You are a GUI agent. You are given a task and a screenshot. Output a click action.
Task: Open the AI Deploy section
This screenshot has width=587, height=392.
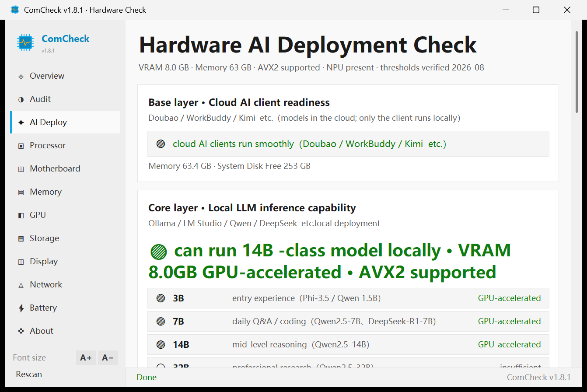[x=65, y=122]
